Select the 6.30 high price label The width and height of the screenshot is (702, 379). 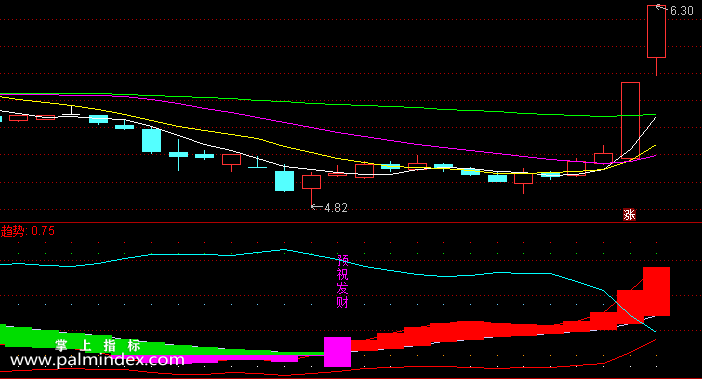(x=681, y=11)
